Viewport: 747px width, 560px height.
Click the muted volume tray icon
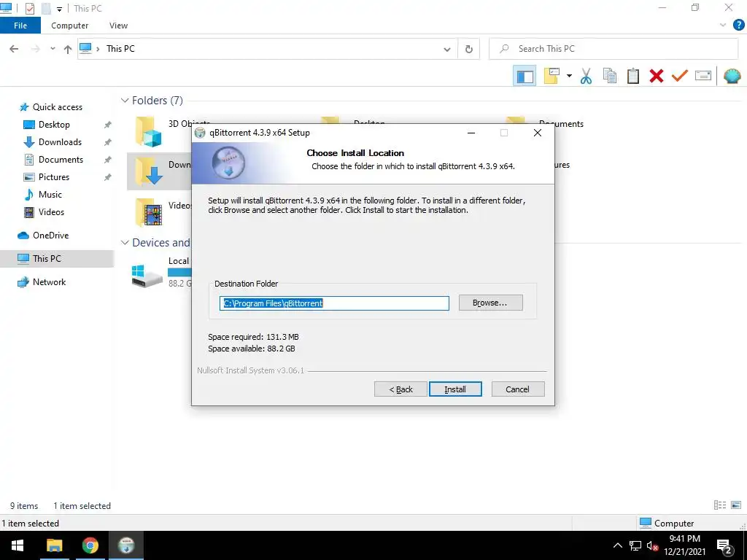[x=652, y=545]
